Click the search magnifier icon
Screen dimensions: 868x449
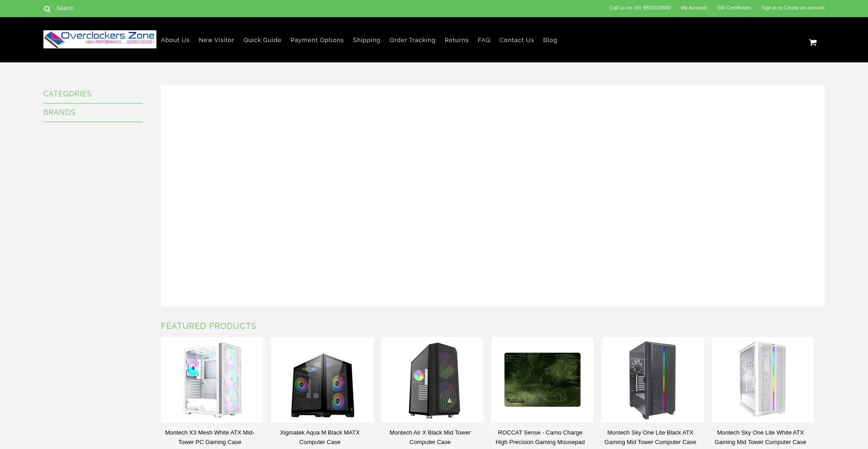click(47, 9)
